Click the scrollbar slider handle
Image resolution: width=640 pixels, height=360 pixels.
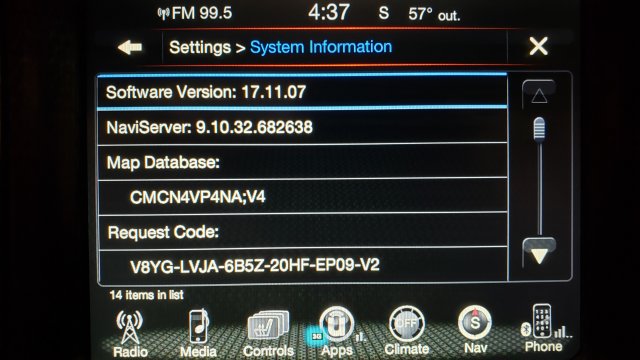point(539,130)
